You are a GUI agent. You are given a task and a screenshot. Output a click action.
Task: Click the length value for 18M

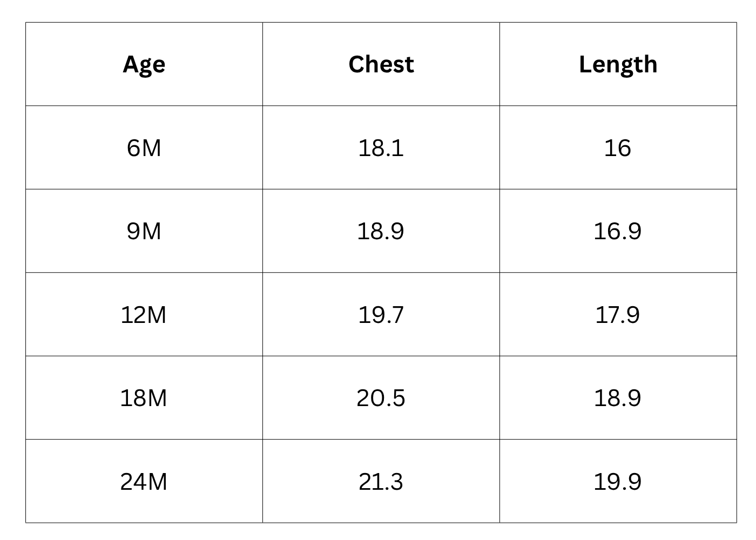(617, 398)
